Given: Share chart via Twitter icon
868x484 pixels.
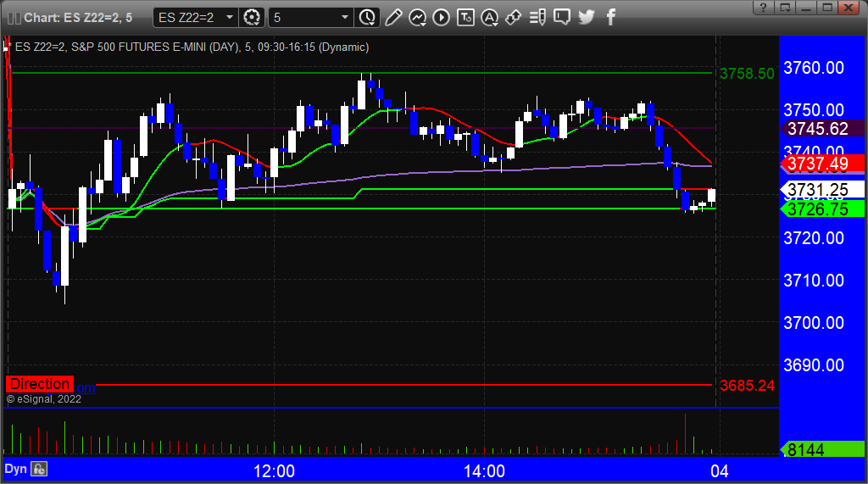Looking at the screenshot, I should tap(587, 18).
